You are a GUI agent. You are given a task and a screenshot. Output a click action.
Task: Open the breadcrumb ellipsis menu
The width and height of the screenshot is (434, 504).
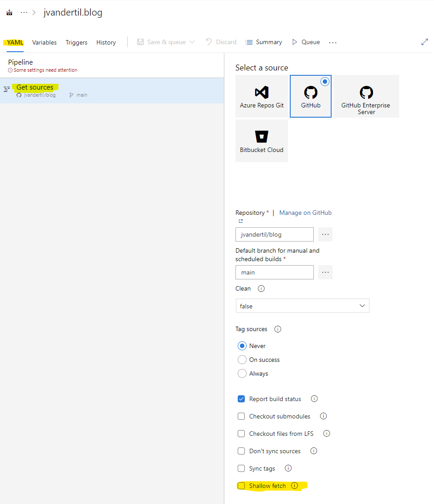[24, 12]
